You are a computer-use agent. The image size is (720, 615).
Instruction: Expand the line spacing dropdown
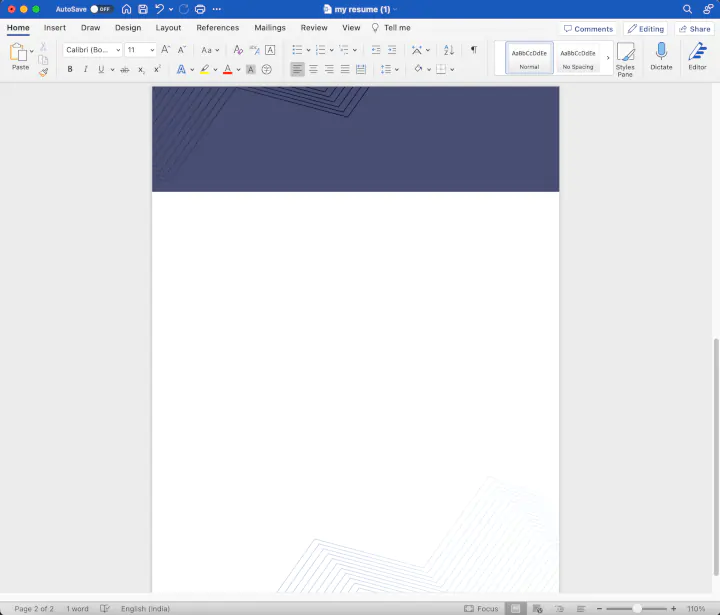click(x=396, y=70)
